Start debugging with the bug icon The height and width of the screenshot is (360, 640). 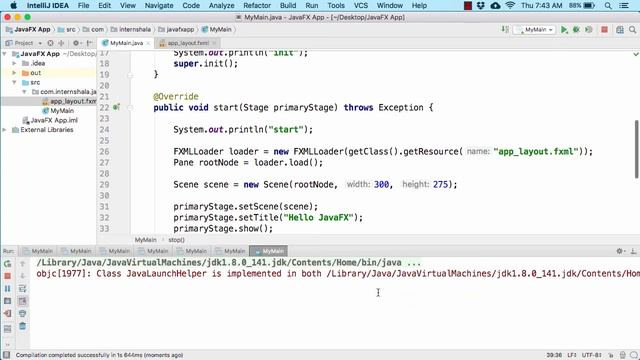pos(576,30)
